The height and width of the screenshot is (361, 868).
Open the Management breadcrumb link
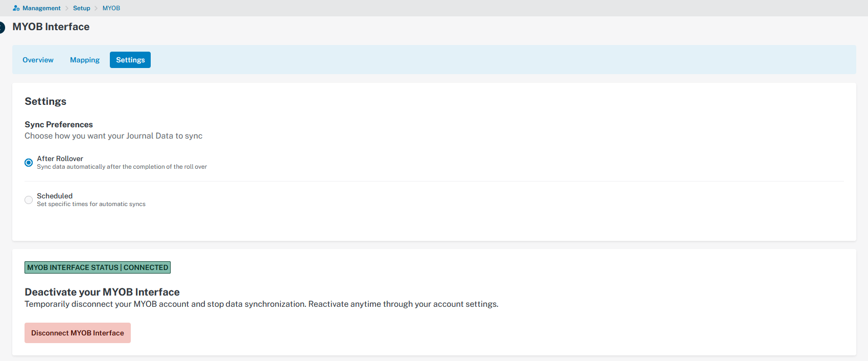coord(41,8)
